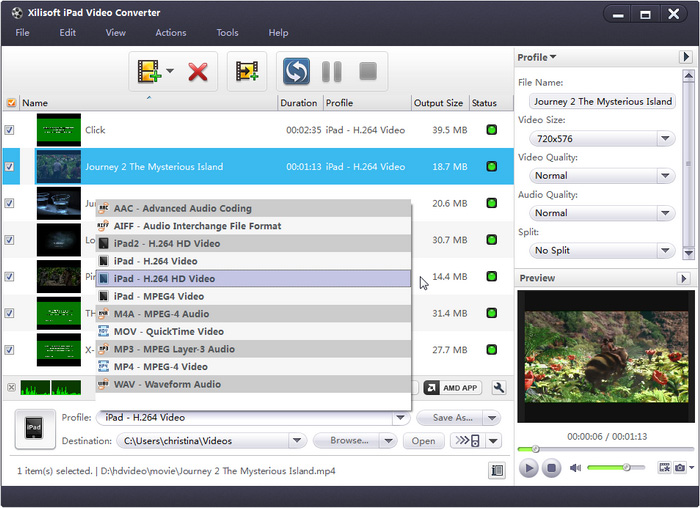Expand the Split dropdown showing No Split
The height and width of the screenshot is (508, 700).
(x=598, y=250)
